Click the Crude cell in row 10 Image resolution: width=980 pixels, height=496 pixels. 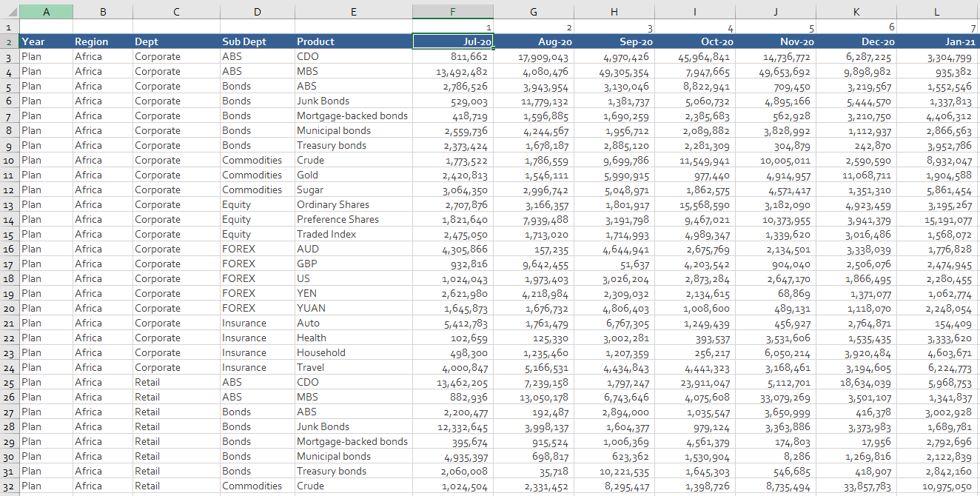click(x=354, y=160)
